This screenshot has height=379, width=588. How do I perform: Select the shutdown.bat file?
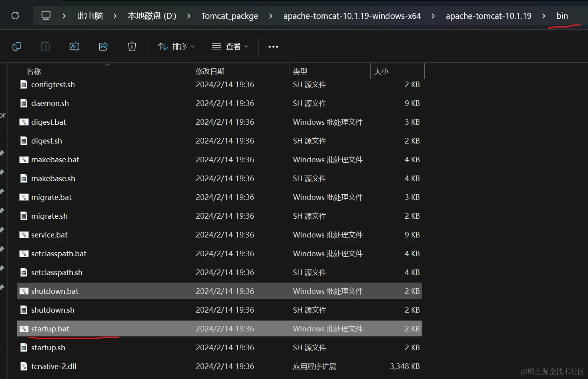(54, 291)
